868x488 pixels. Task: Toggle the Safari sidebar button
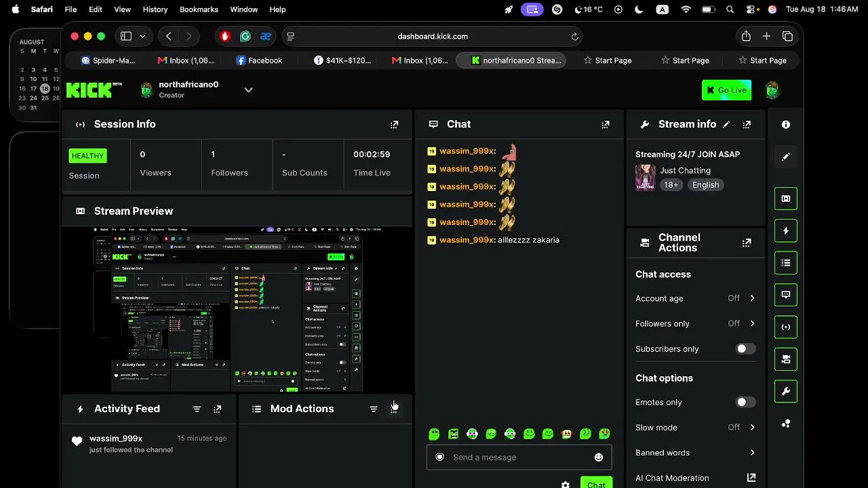click(126, 37)
